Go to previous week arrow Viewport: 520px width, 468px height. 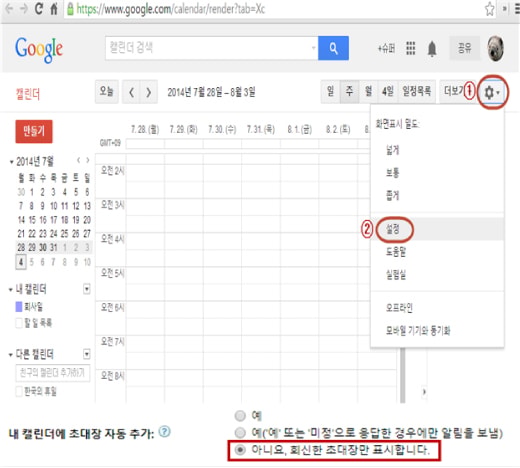pos(131,92)
